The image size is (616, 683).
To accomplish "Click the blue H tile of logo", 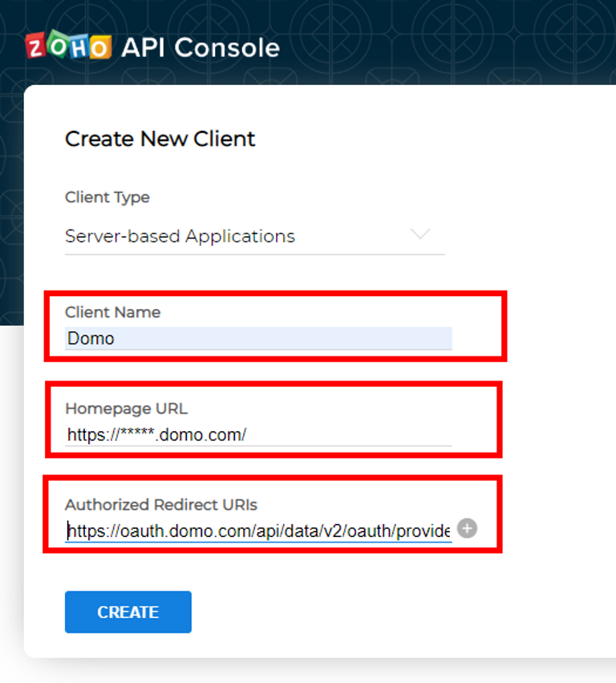I will 79,47.
